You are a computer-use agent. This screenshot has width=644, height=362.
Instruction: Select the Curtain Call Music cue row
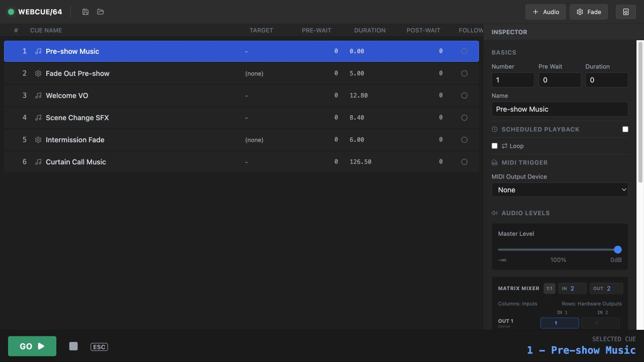[x=242, y=162]
